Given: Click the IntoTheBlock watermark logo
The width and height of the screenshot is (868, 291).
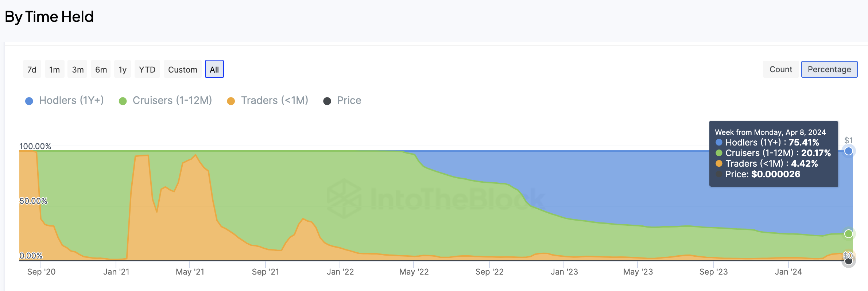Looking at the screenshot, I should click(344, 198).
